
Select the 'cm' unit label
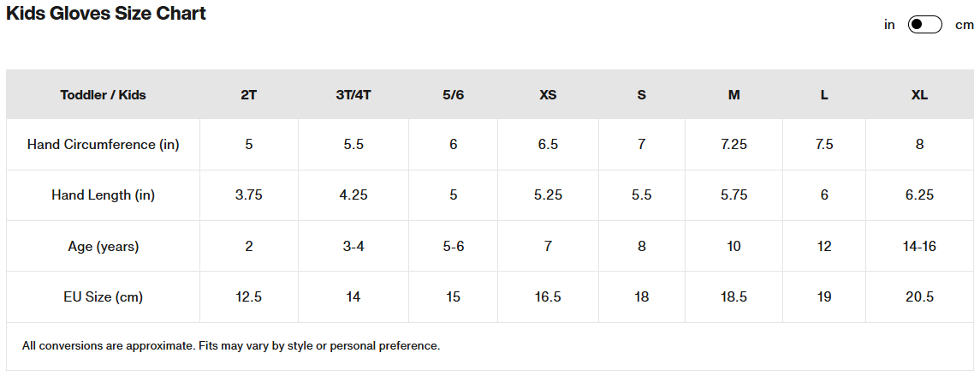(x=965, y=25)
